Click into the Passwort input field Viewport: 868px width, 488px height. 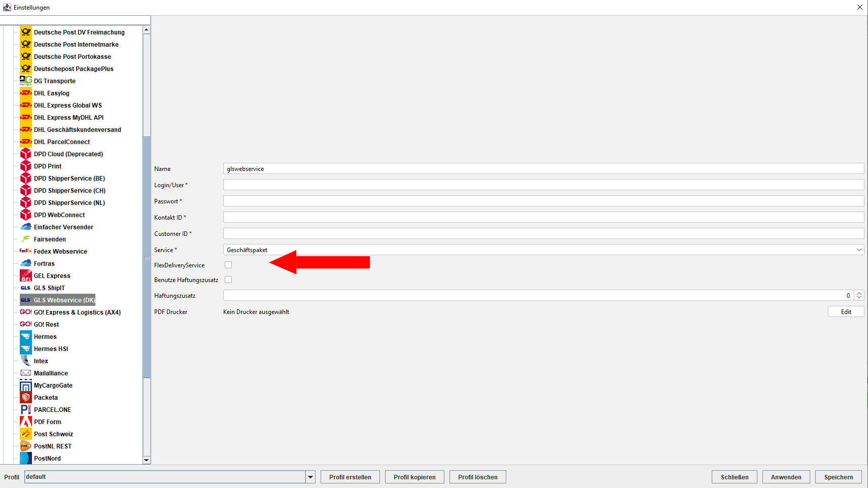543,201
